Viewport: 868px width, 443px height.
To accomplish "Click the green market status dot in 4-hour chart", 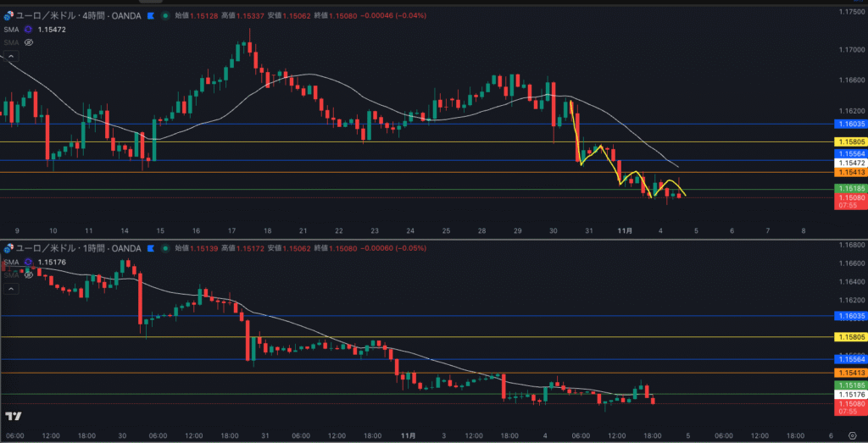I will pyautogui.click(x=164, y=15).
